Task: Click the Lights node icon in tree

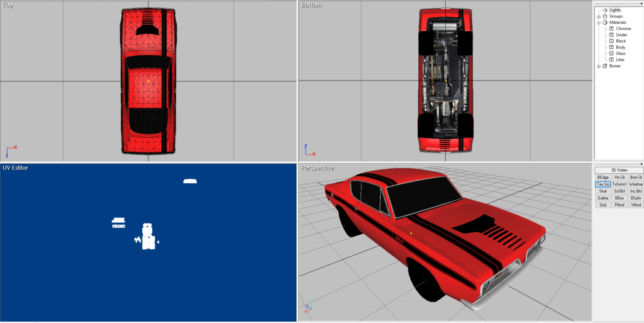Action: 605,10
